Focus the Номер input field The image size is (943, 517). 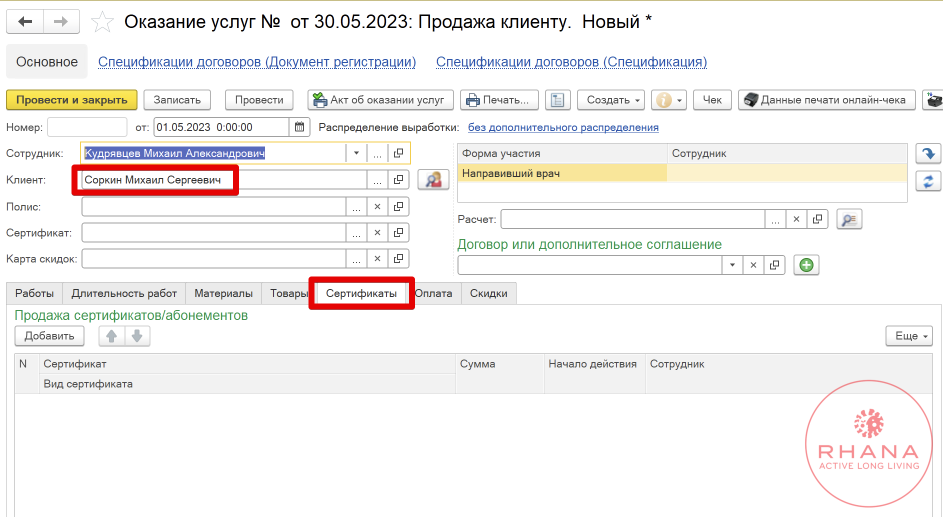click(x=87, y=127)
